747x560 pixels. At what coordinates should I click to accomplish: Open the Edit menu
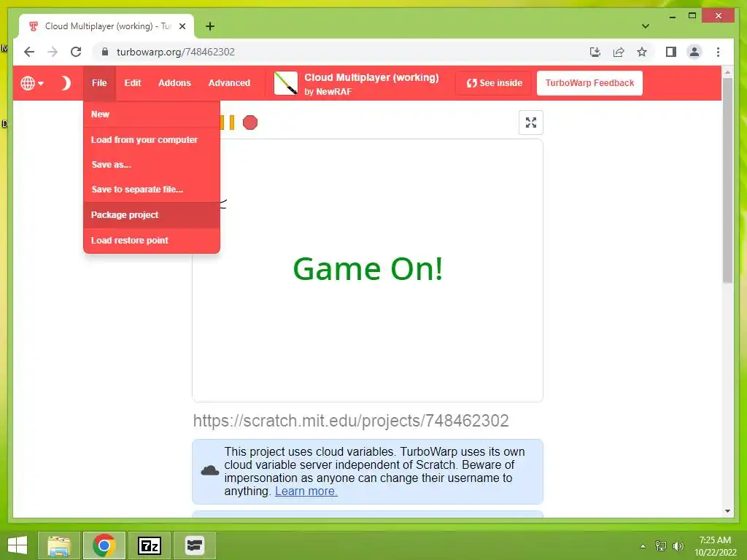pos(133,83)
